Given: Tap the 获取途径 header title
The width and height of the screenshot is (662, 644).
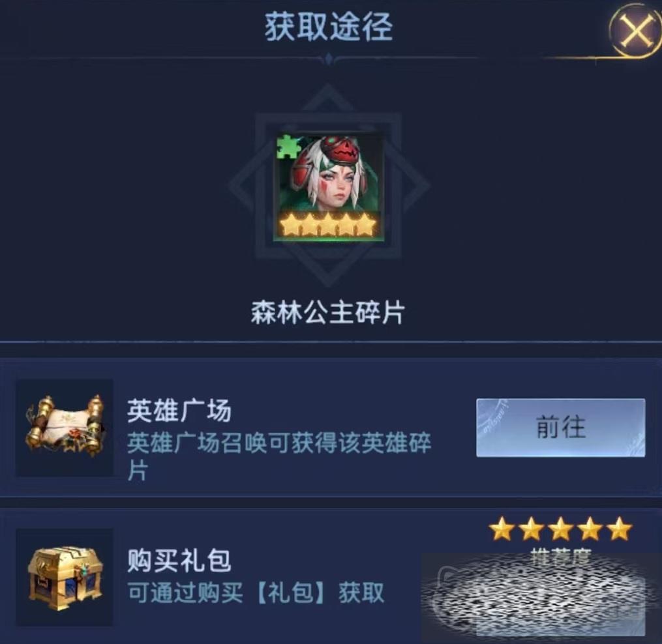Looking at the screenshot, I should 329,27.
